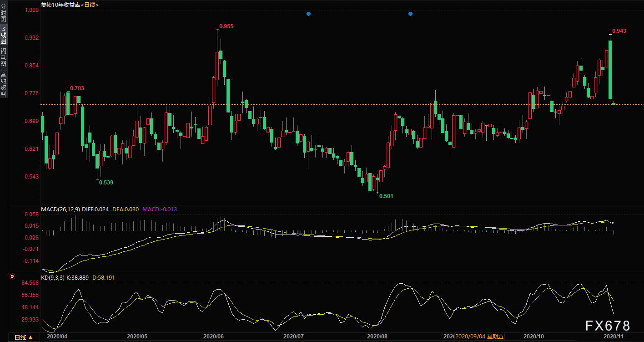Click the 84.568 value on the KD axis
This screenshot has height=342, width=644.
[x=30, y=283]
